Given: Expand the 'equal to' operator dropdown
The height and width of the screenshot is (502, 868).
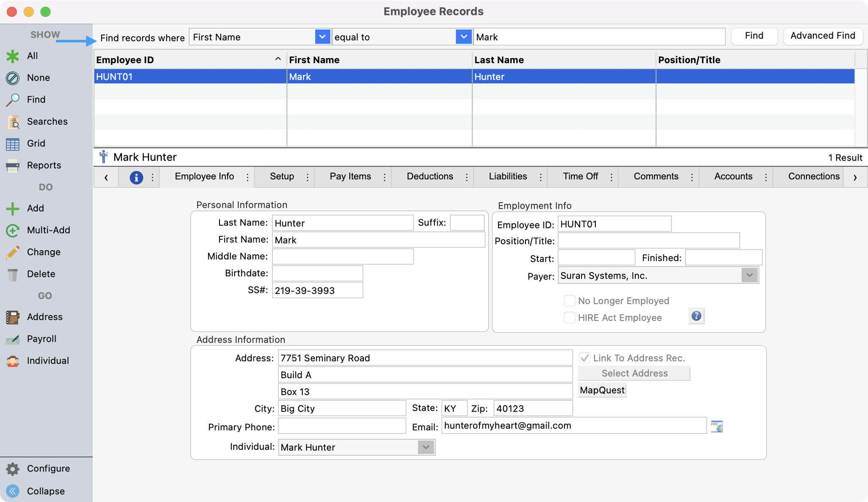Looking at the screenshot, I should tap(464, 37).
